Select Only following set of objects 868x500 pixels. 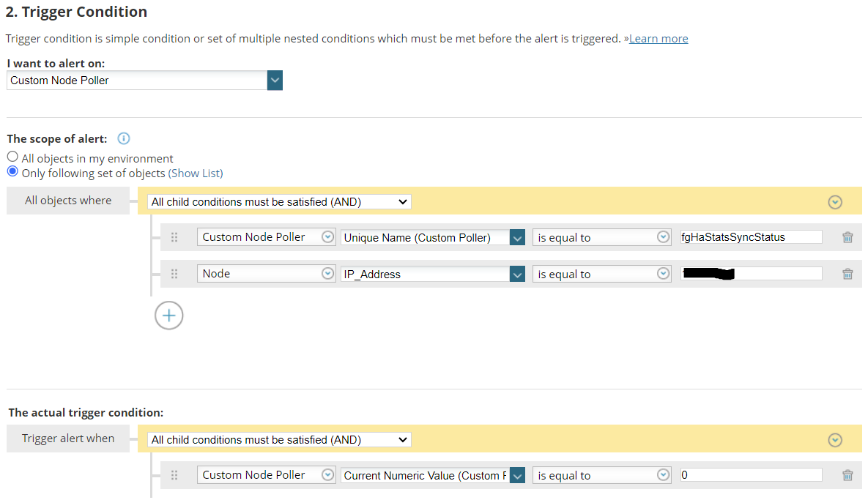point(12,172)
